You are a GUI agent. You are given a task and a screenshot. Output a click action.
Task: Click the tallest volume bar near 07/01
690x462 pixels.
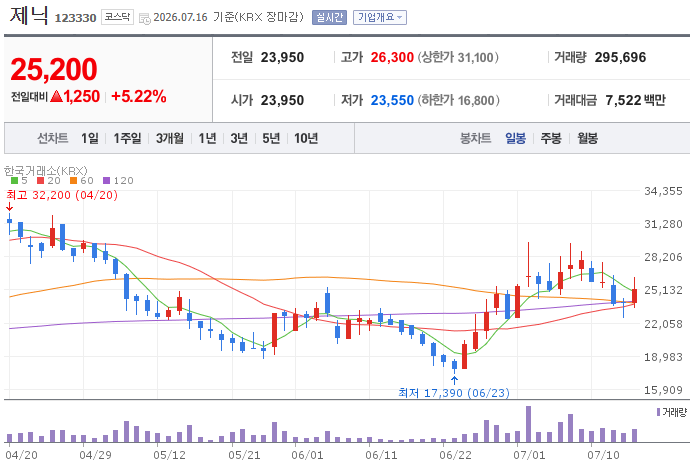click(529, 424)
